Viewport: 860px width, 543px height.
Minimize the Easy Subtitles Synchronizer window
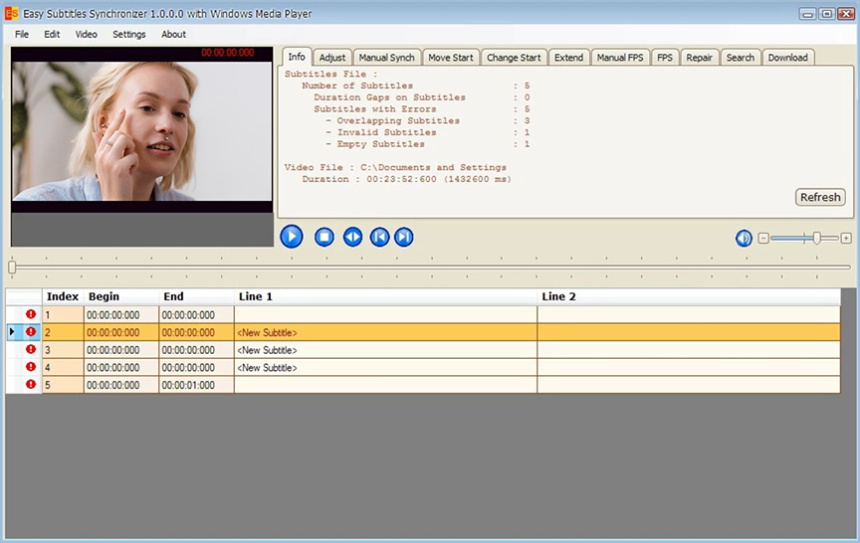coord(807,14)
